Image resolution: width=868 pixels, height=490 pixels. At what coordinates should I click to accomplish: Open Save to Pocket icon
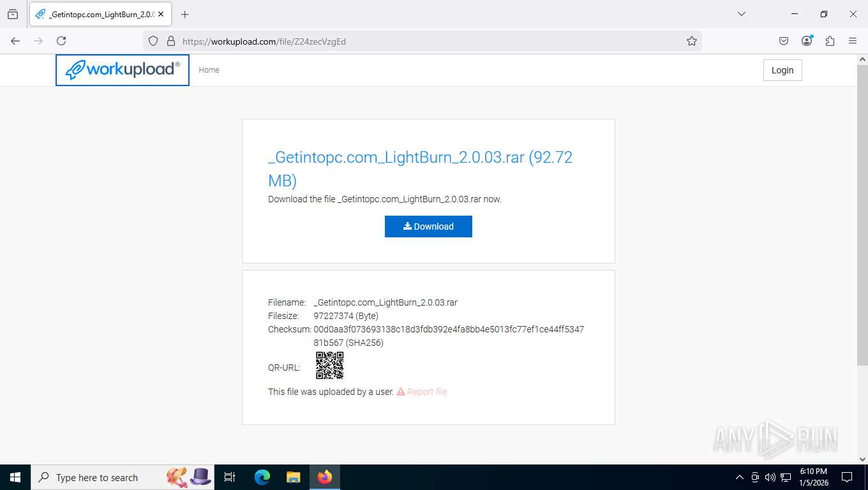point(784,41)
